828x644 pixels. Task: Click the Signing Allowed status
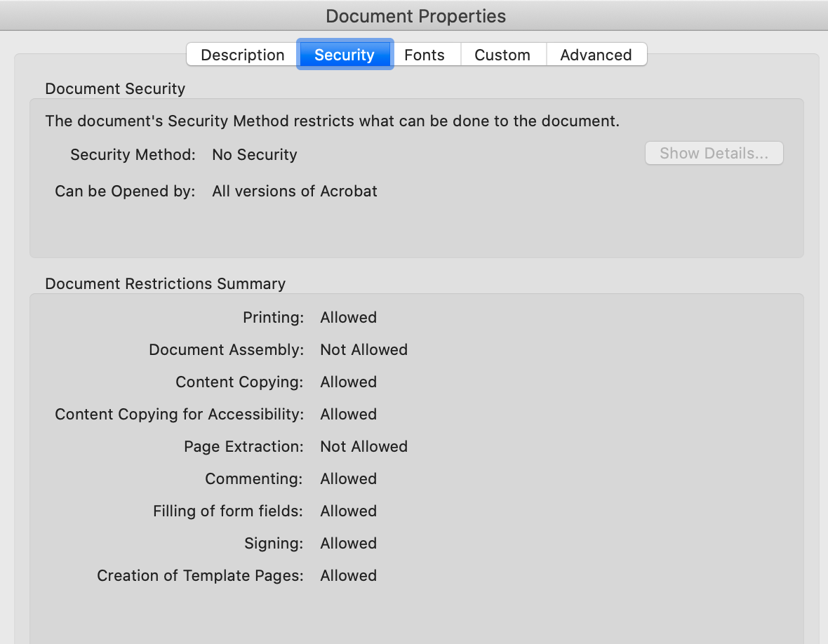(348, 543)
